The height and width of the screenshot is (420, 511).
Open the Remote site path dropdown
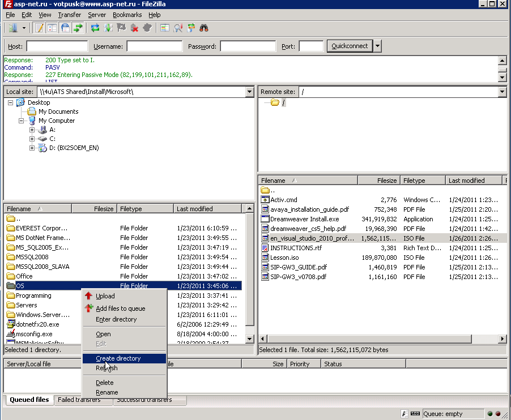pos(502,92)
